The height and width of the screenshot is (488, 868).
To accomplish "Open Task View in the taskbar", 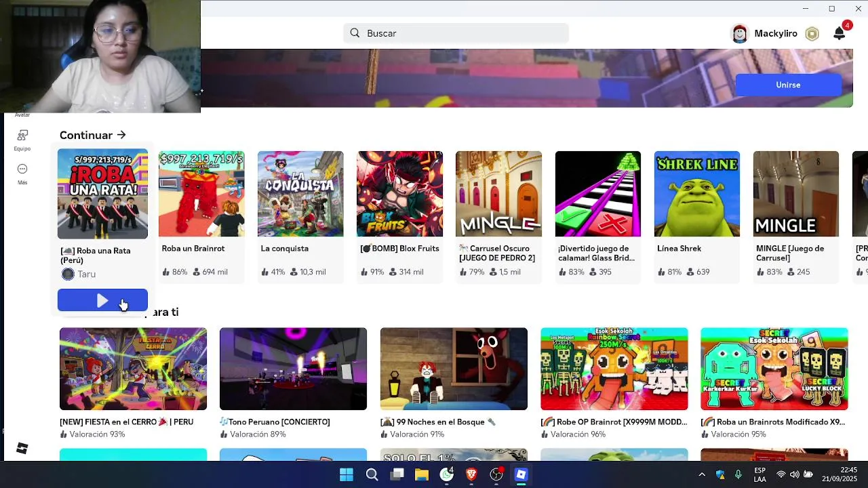I will [397, 474].
